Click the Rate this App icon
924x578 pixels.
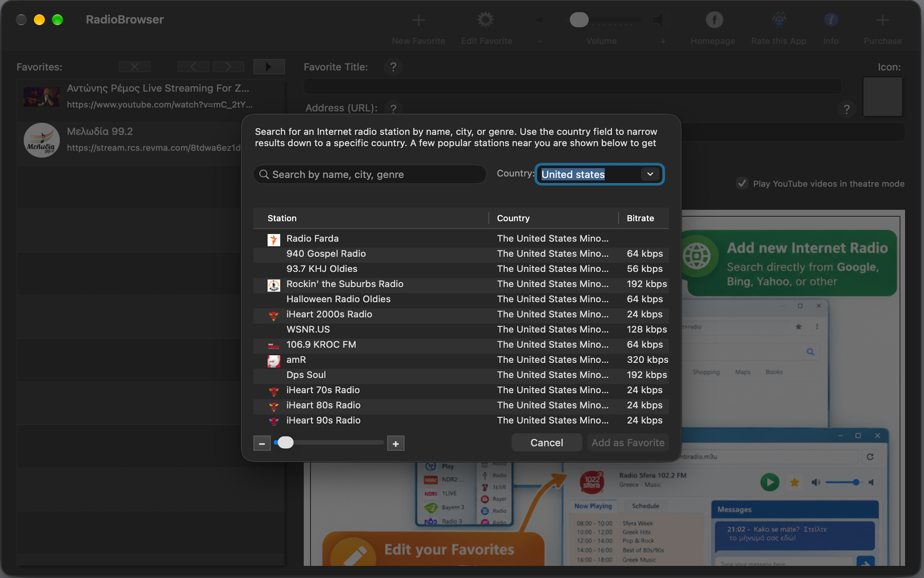click(779, 20)
